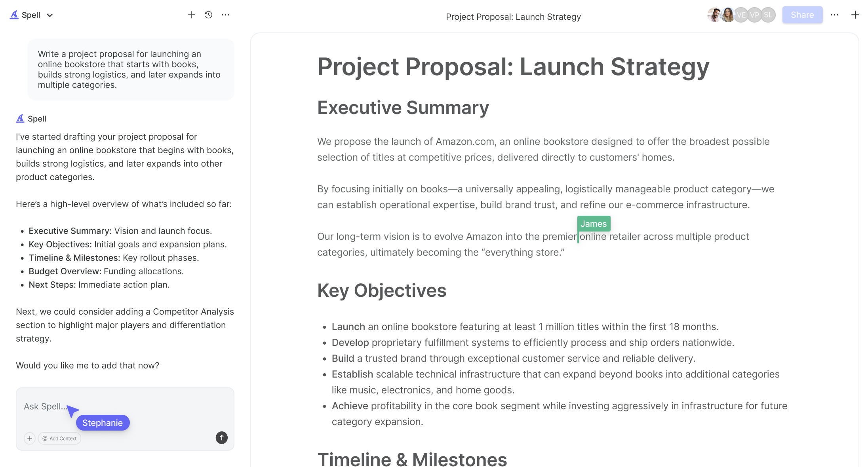Click the VP collaborator avatar
This screenshot has width=868, height=467.
[755, 15]
